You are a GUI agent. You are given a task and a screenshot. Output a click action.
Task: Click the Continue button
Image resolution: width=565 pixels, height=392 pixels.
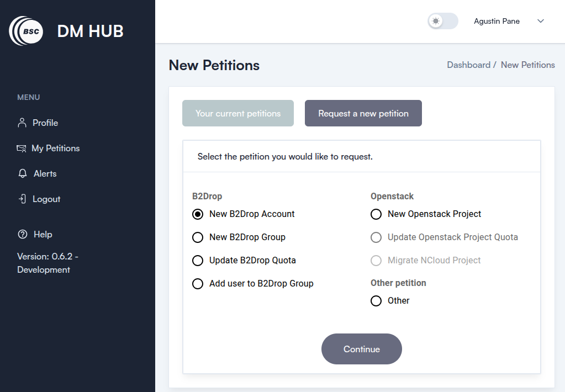tap(361, 349)
